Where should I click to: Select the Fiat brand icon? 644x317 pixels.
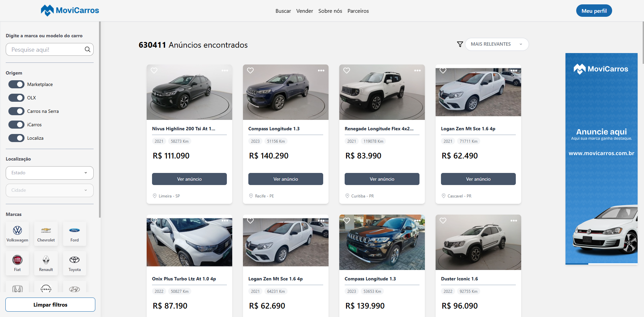(x=17, y=263)
